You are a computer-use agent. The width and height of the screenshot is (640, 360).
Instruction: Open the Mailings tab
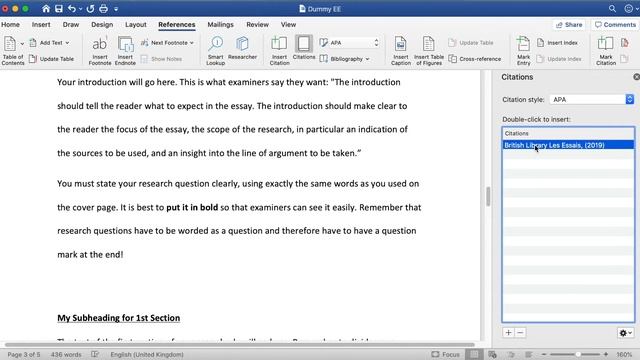[x=220, y=24]
